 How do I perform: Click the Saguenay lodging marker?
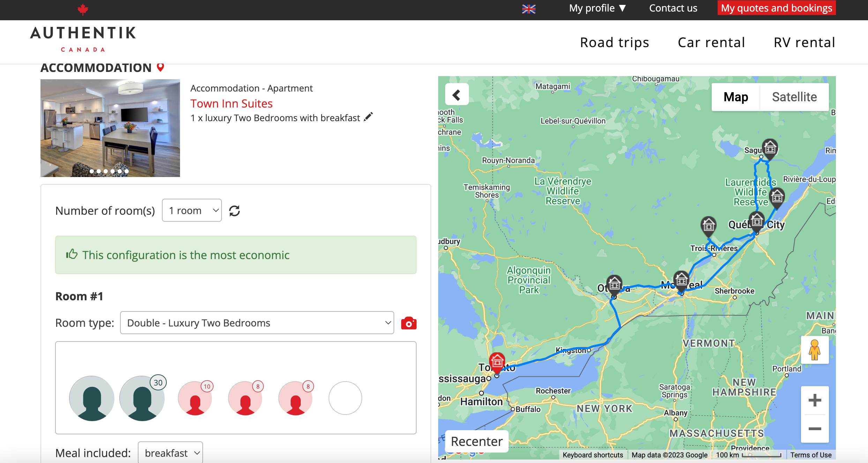pos(770,149)
